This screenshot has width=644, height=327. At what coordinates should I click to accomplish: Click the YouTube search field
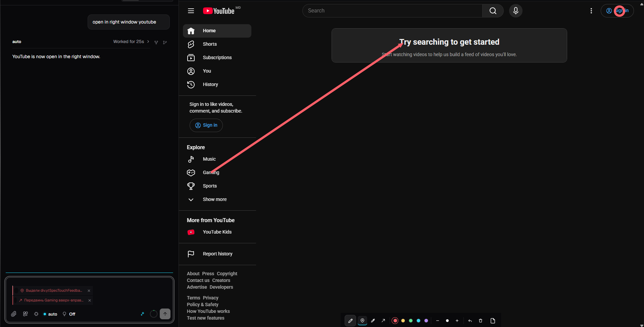[x=392, y=11]
